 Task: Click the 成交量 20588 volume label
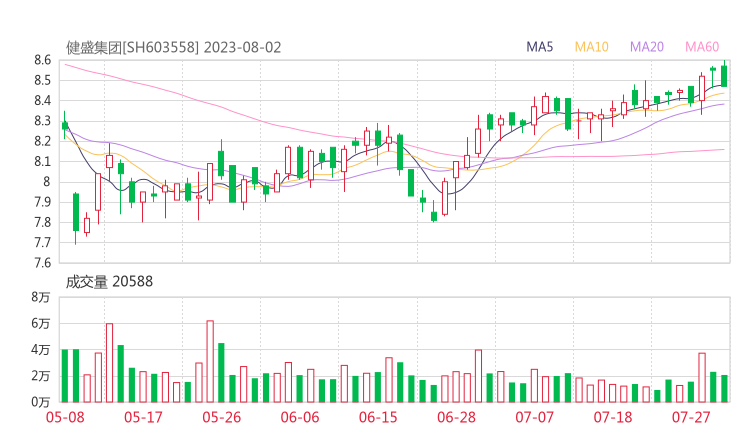click(x=109, y=282)
